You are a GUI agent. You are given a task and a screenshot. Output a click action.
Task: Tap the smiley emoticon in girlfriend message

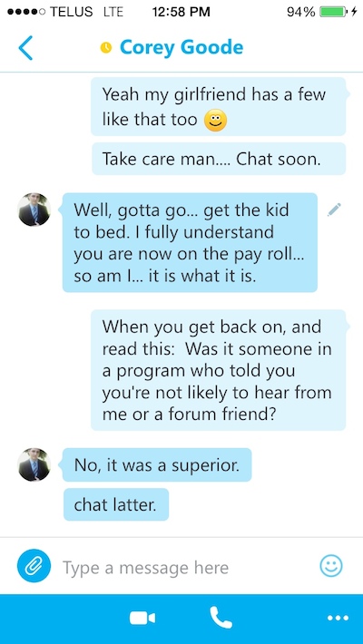point(216,122)
